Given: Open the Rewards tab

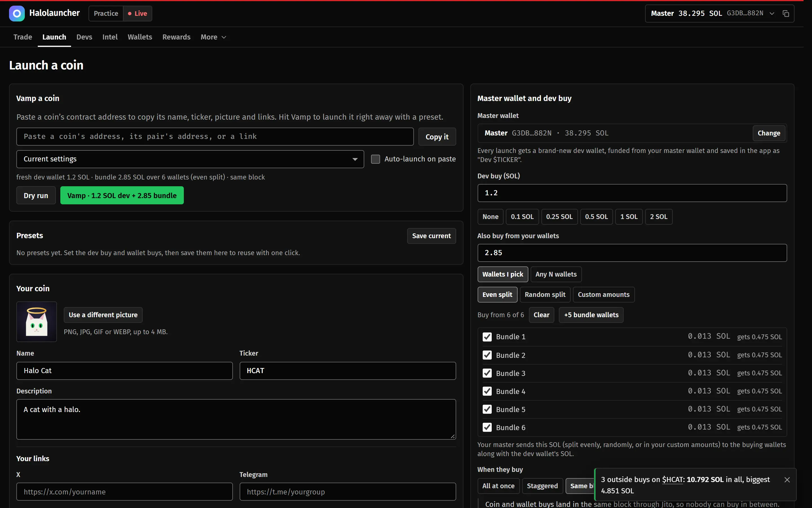Looking at the screenshot, I should tap(176, 37).
